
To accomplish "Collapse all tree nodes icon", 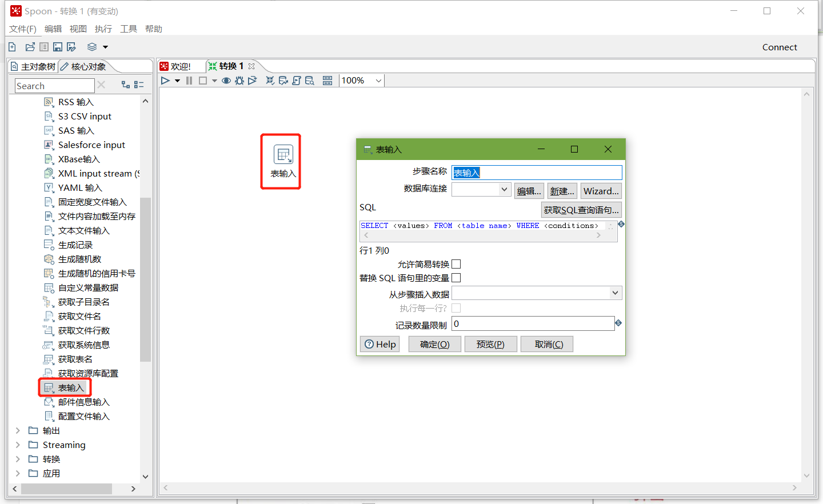I will (x=139, y=85).
